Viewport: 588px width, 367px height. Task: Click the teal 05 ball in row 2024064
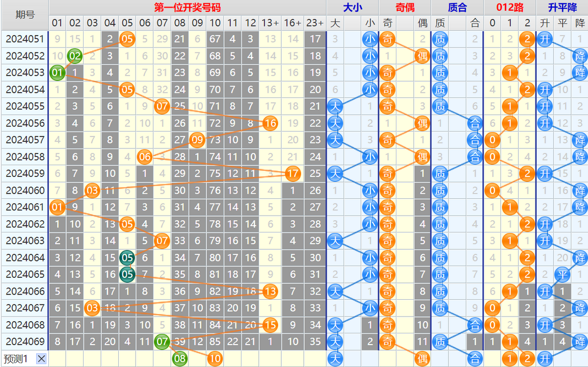point(127,257)
